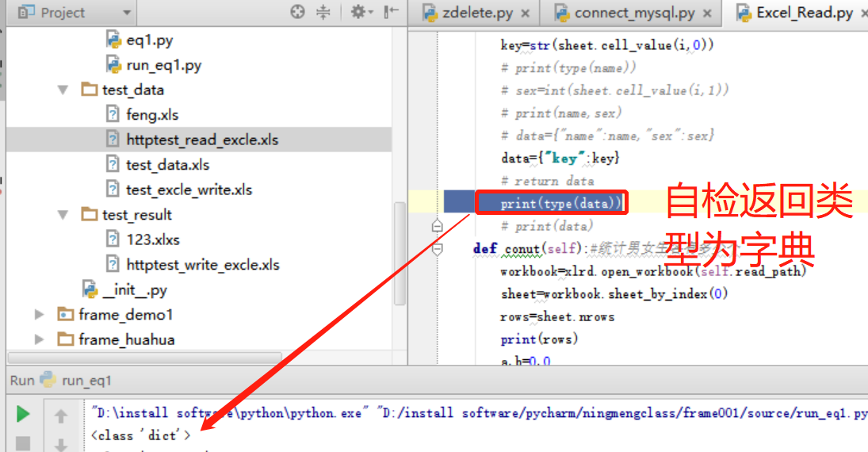Switch to the connect_mysql.py tab
868x452 pixels.
click(633, 13)
